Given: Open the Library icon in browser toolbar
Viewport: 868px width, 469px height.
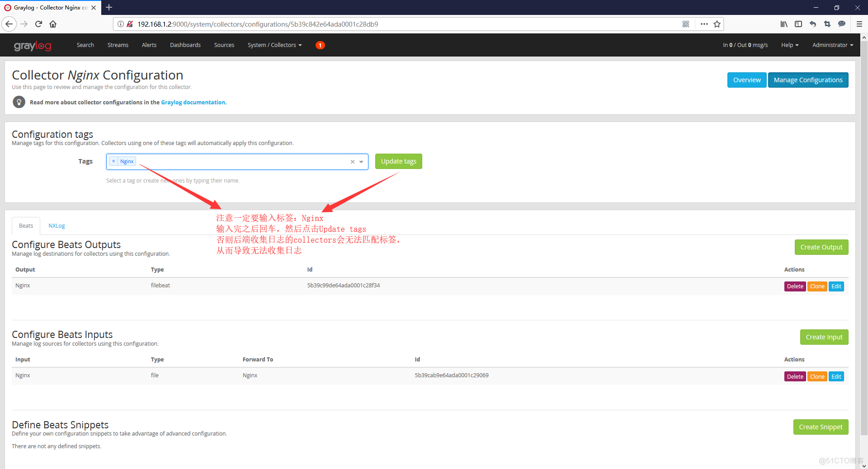Looking at the screenshot, I should [x=784, y=24].
